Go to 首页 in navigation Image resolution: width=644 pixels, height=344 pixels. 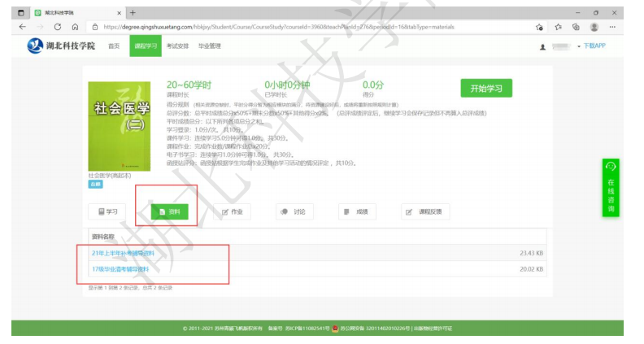tap(114, 46)
